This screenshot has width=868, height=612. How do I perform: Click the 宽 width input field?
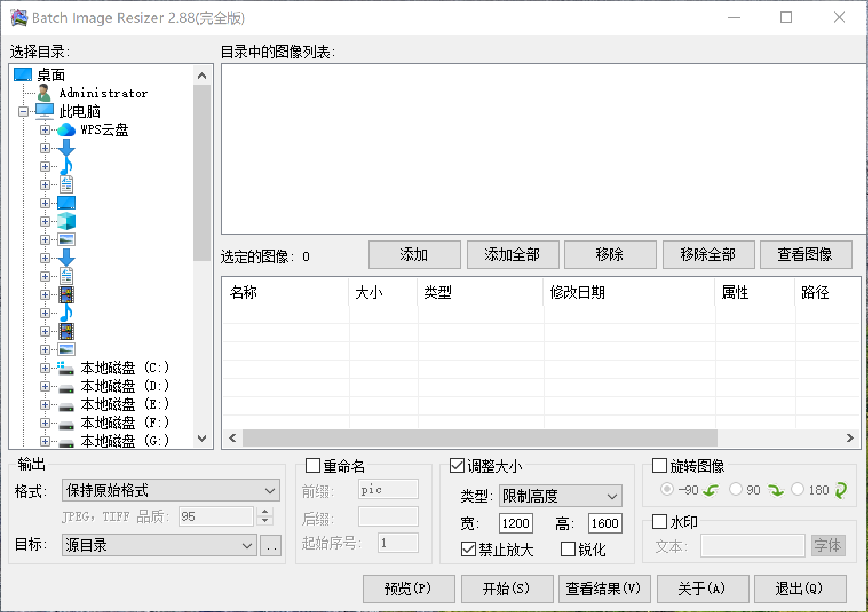tap(516, 523)
